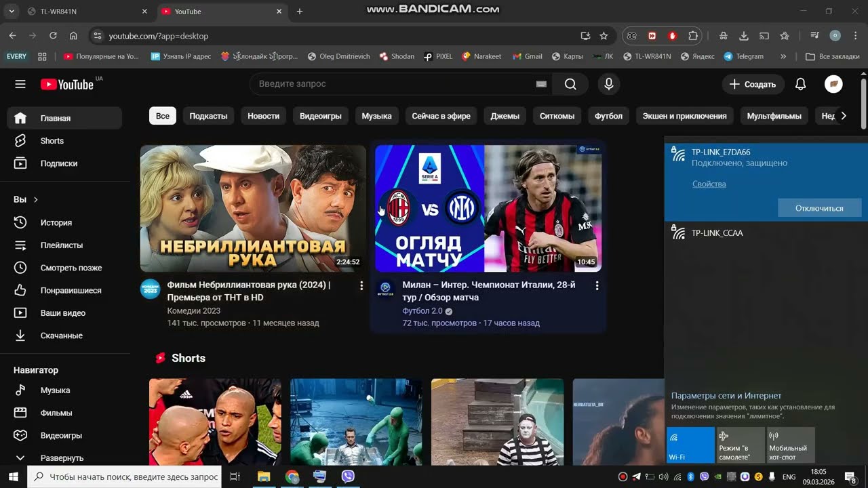Open Небриллиантовая рука video thumbnail

[x=253, y=208]
